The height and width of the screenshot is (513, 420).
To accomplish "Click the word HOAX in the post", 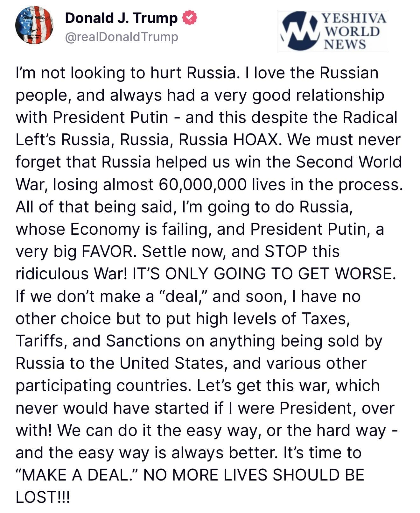I will [255, 140].
